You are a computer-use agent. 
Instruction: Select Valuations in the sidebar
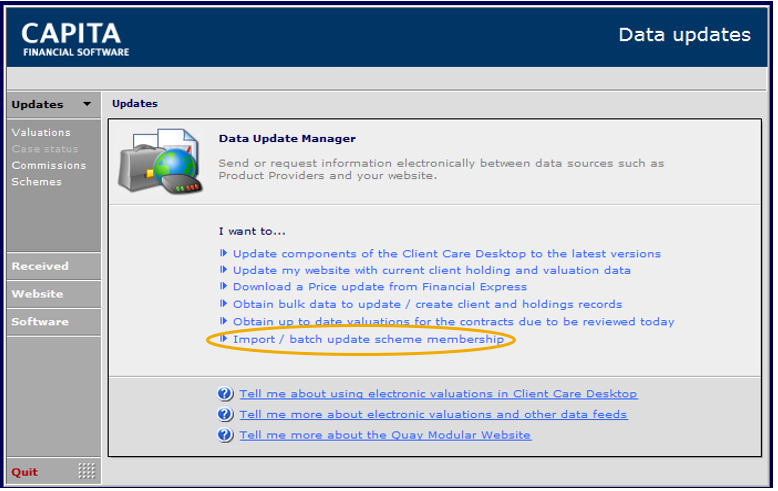(x=41, y=132)
